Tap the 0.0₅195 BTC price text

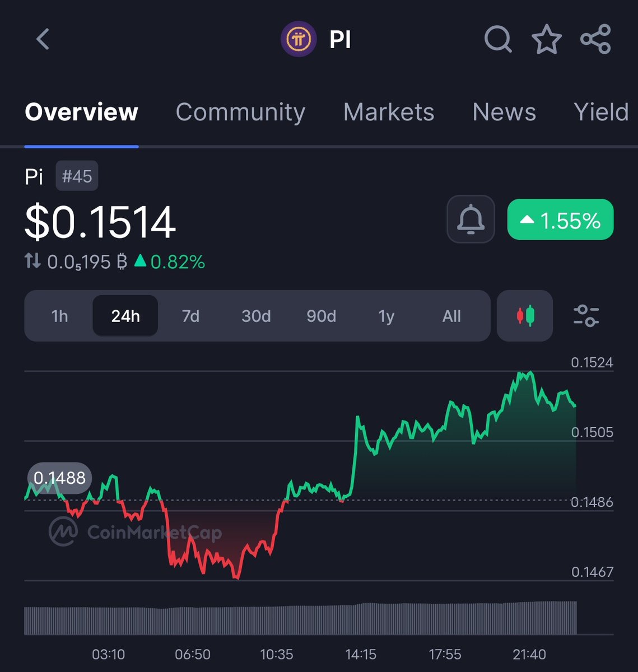tap(87, 262)
